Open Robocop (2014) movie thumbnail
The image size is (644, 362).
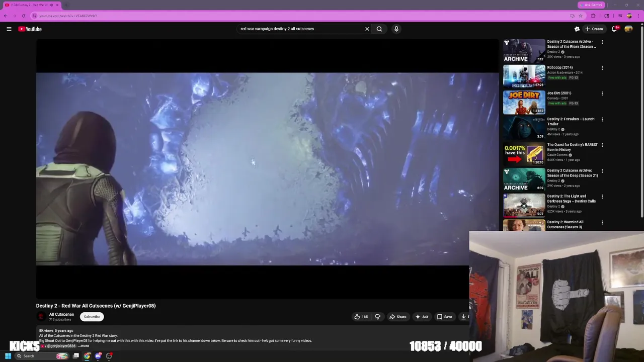(x=524, y=76)
